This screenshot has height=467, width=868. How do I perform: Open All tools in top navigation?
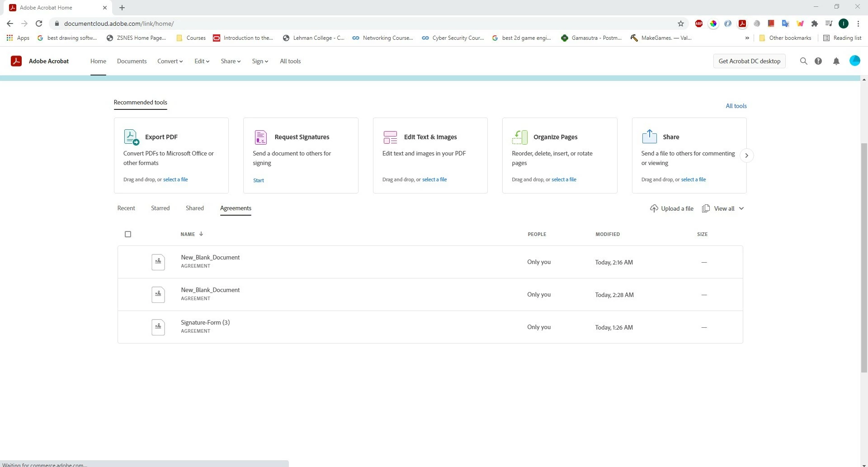pos(290,61)
